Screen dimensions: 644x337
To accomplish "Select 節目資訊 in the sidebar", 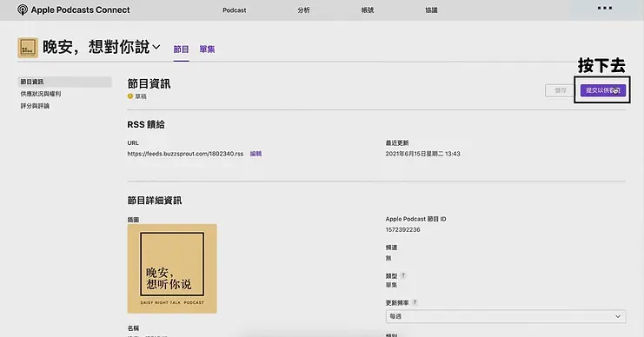I will (x=64, y=82).
